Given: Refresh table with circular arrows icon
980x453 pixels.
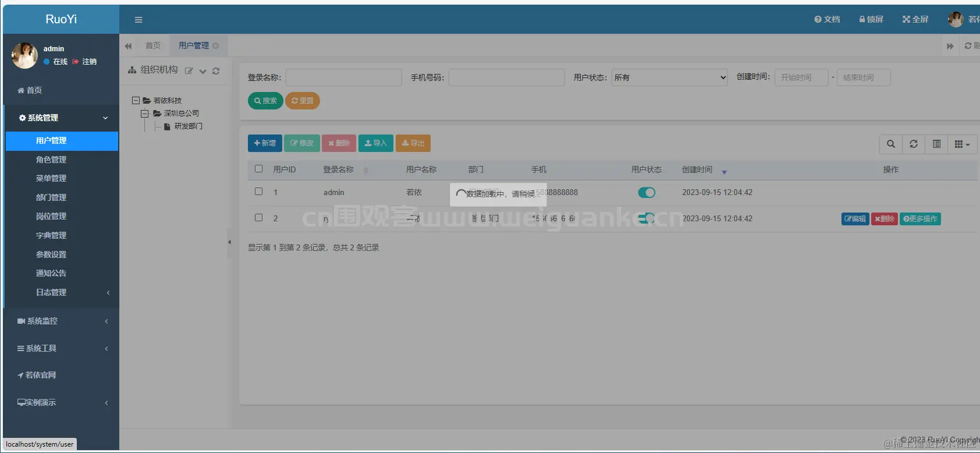Looking at the screenshot, I should [x=914, y=144].
